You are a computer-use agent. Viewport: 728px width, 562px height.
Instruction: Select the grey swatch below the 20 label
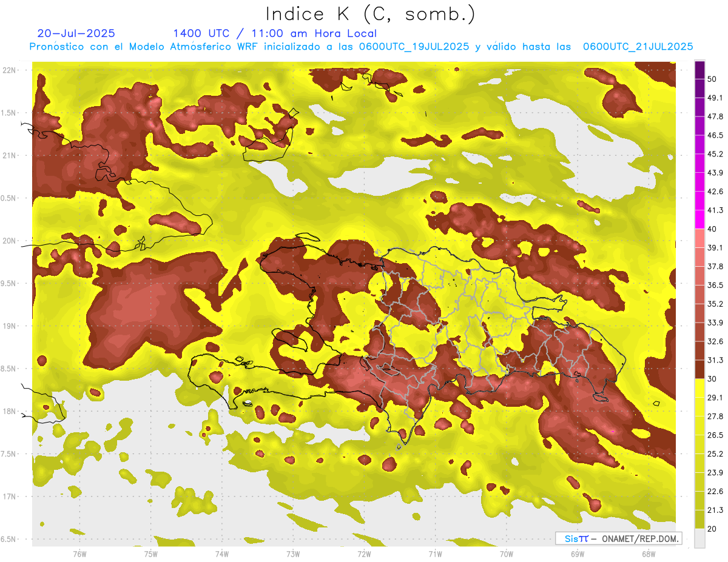(699, 538)
